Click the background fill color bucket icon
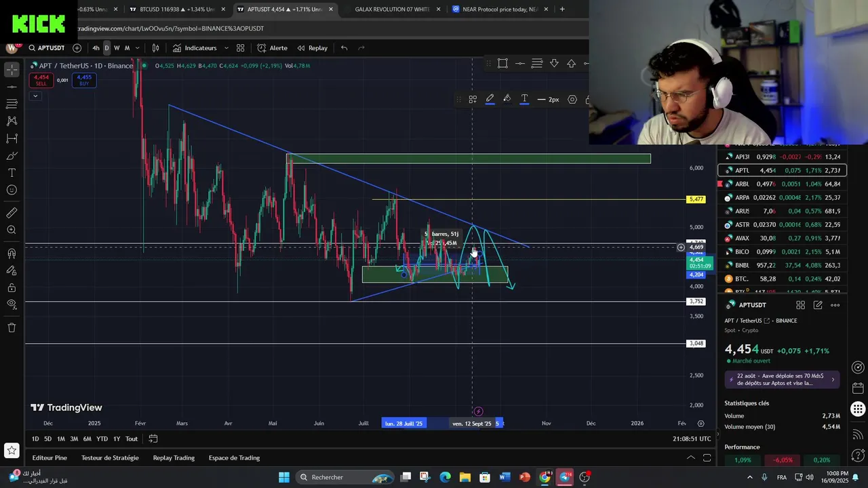 tap(507, 100)
